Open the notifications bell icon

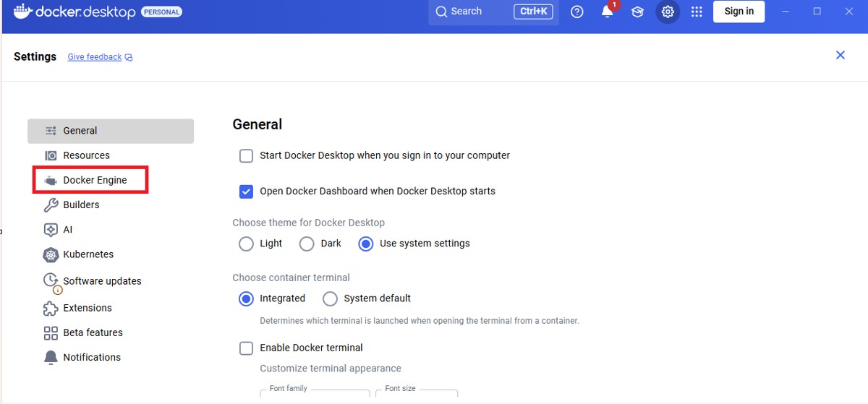tap(608, 12)
